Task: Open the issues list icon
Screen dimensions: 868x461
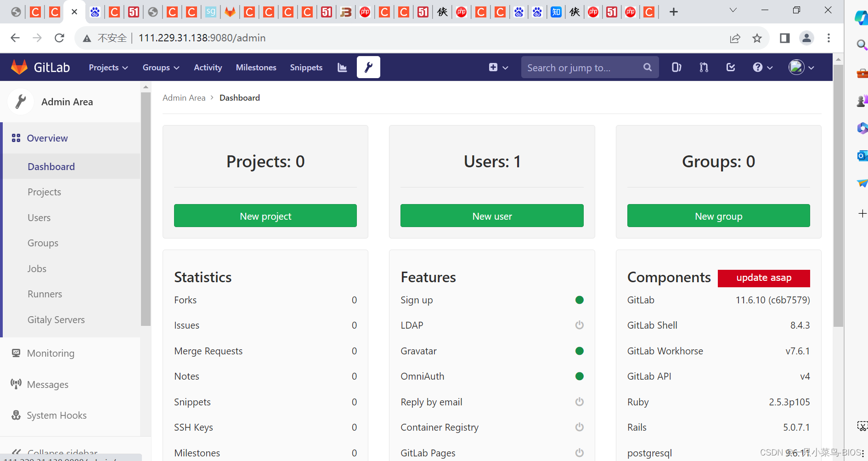Action: [676, 67]
